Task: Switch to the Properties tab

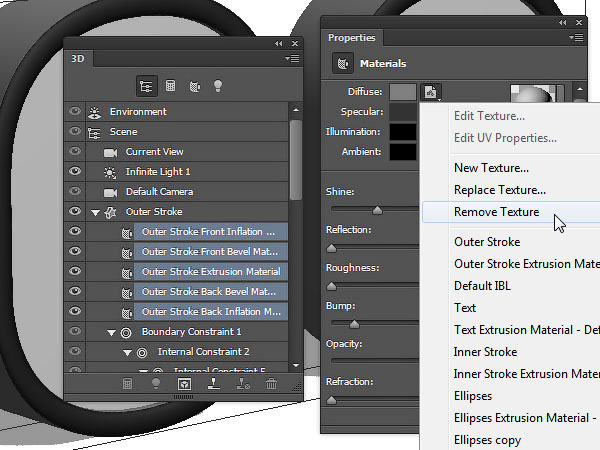Action: [x=352, y=38]
